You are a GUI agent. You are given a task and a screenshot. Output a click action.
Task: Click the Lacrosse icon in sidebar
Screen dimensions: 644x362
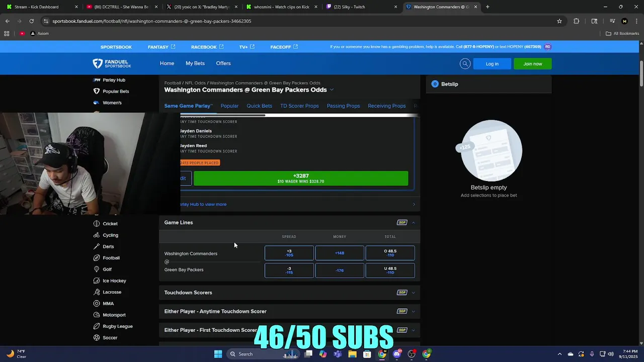[x=97, y=292]
